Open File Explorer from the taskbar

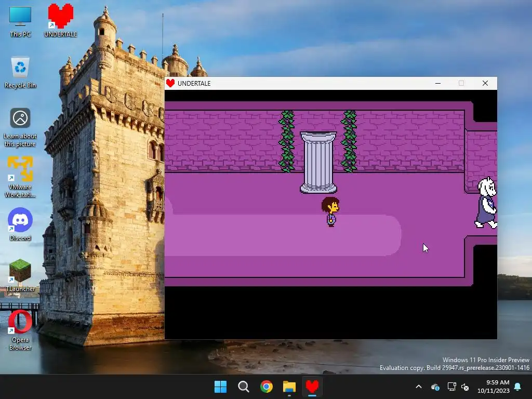(x=289, y=387)
